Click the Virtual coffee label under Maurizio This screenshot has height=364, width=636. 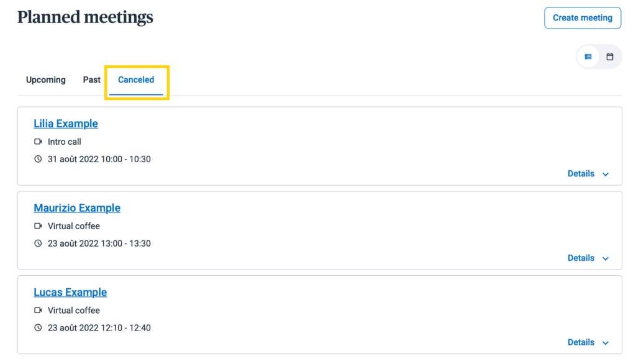74,226
